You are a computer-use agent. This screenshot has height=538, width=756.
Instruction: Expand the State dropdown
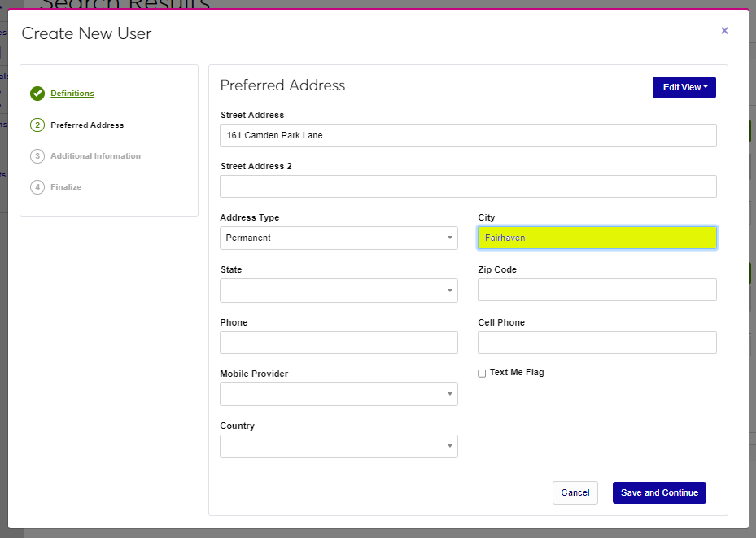click(x=339, y=291)
